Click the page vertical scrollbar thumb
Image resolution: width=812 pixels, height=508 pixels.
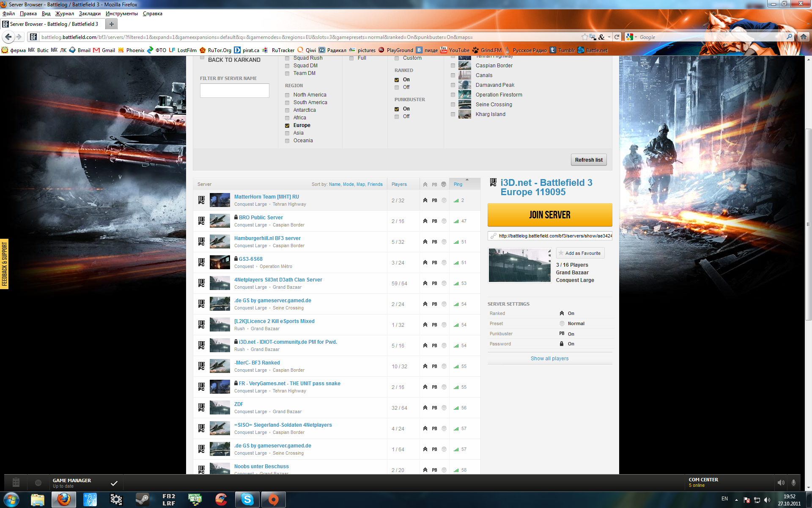[808, 224]
